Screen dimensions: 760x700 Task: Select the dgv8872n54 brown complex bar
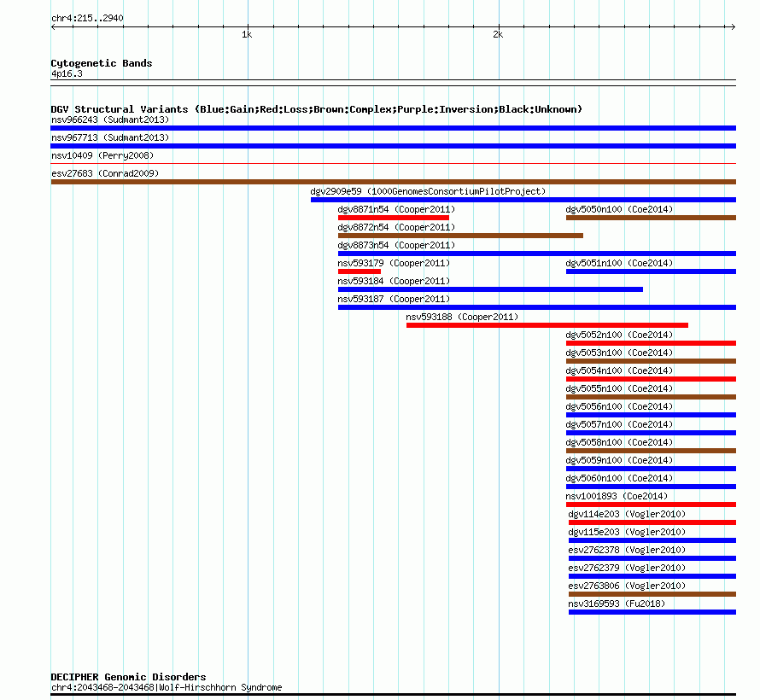click(x=460, y=236)
